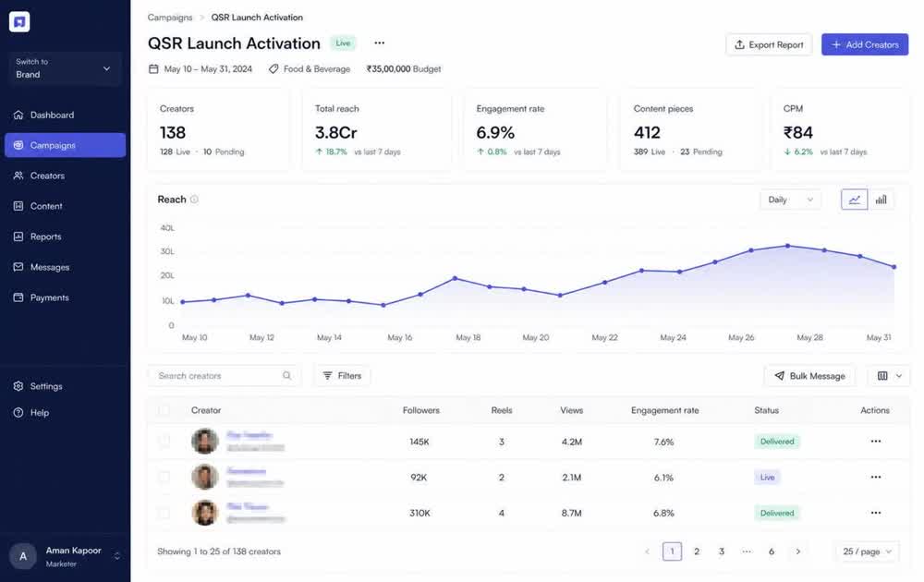Viewport: 924px width, 582px height.
Task: Open the Creators menu item
Action: point(65,176)
